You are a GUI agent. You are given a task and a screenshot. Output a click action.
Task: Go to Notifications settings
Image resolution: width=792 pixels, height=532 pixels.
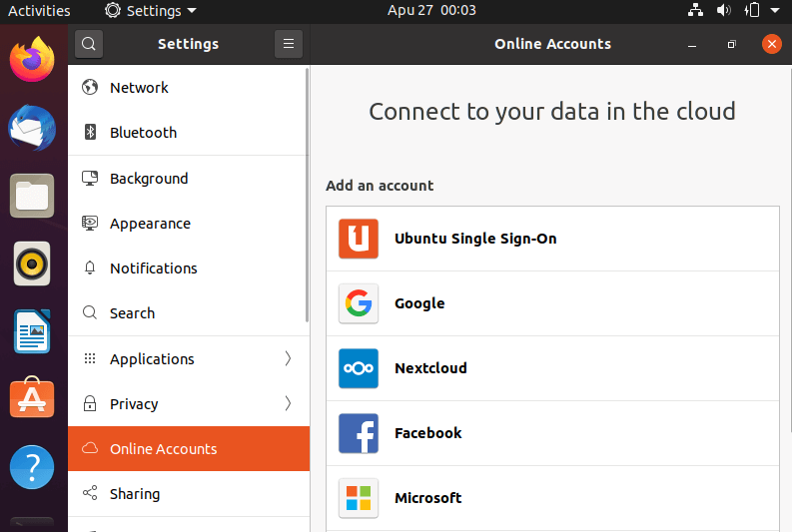click(x=153, y=268)
